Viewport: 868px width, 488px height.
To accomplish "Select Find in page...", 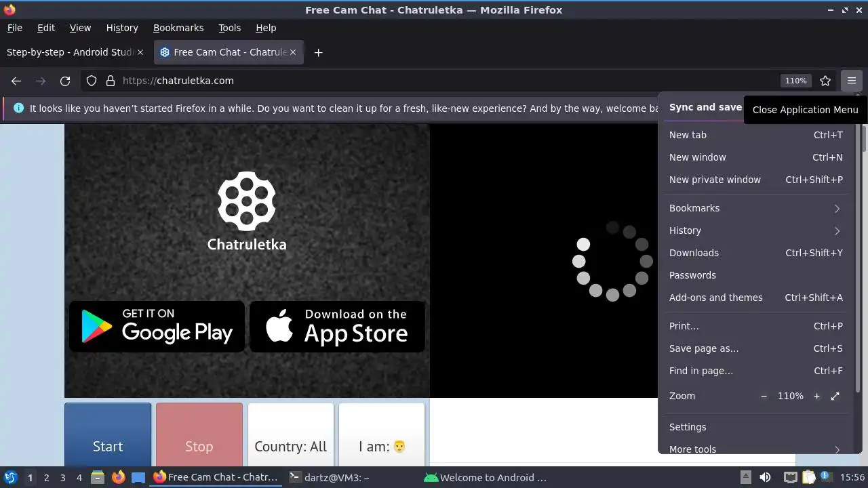I will (755, 371).
